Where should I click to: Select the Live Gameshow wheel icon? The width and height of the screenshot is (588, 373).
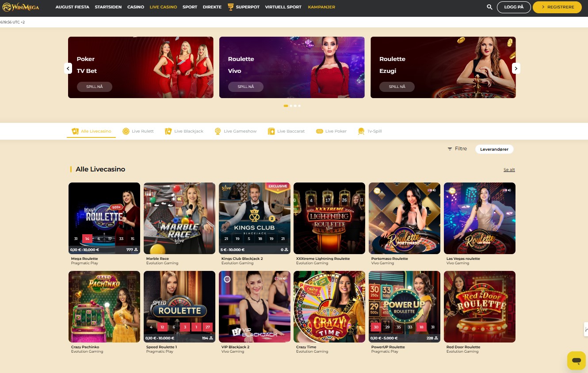218,131
